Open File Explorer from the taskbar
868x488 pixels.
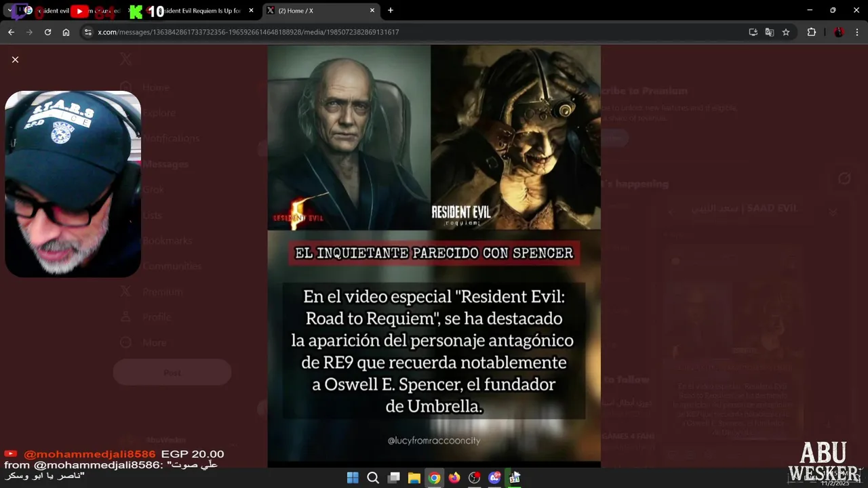tap(414, 478)
